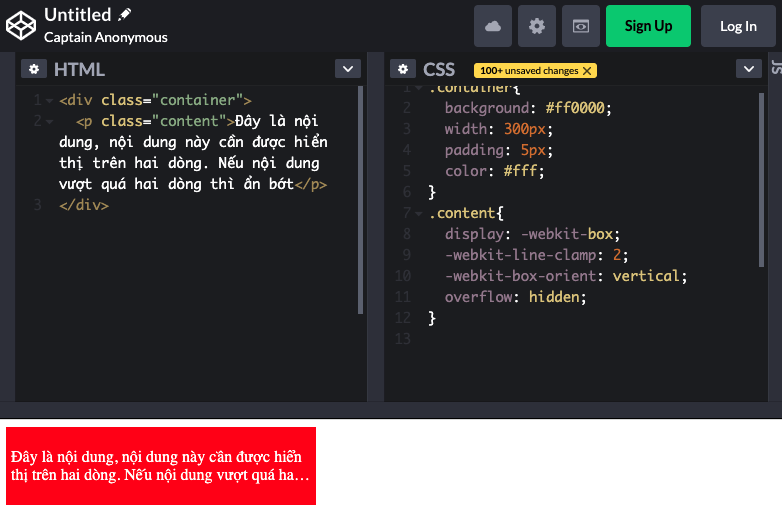Viewport: 782px width, 526px height.
Task: Fold the .content CSS rule
Action: [x=418, y=213]
